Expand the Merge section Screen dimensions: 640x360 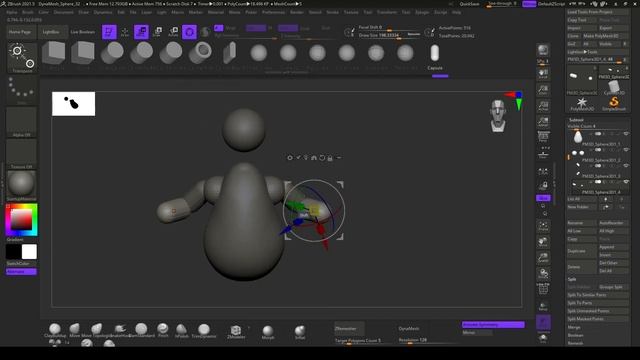574,327
